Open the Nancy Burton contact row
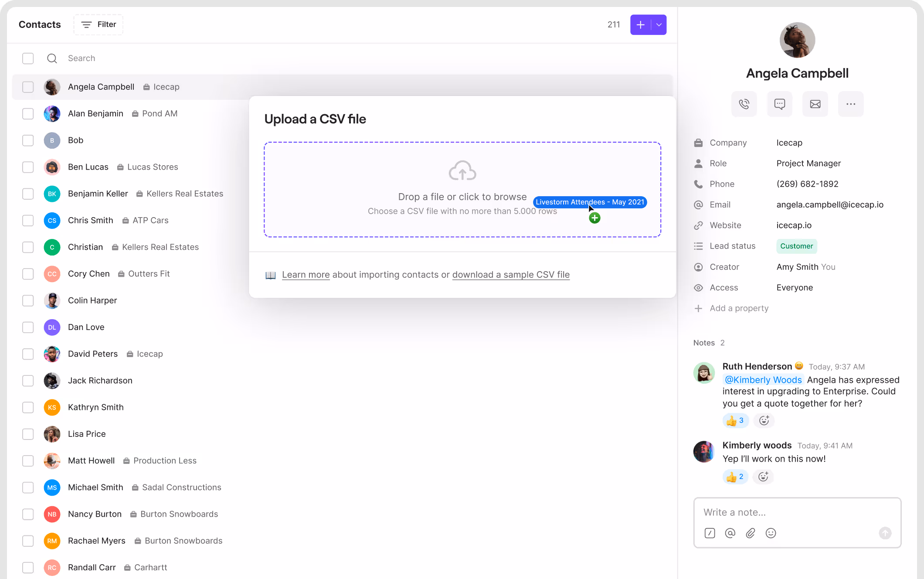 point(95,514)
